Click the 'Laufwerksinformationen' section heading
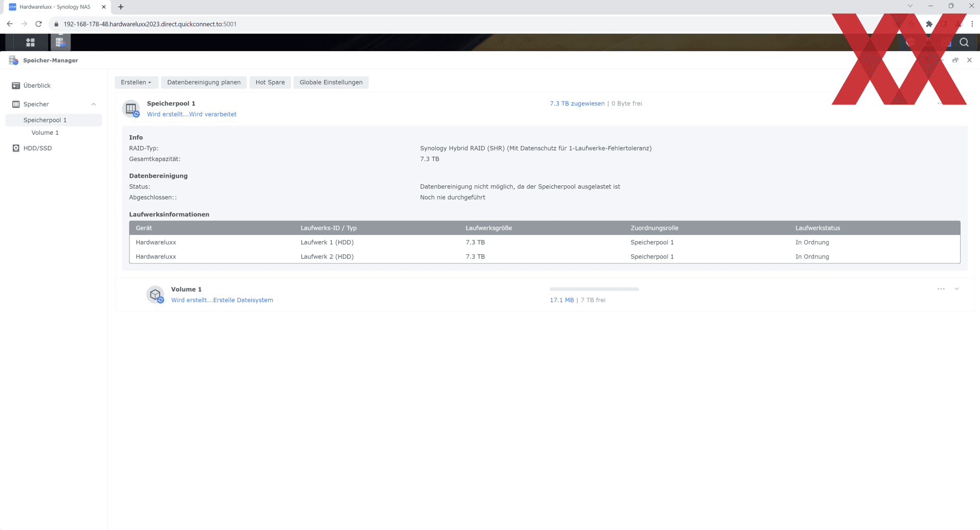The width and height of the screenshot is (980, 530). pyautogui.click(x=169, y=214)
